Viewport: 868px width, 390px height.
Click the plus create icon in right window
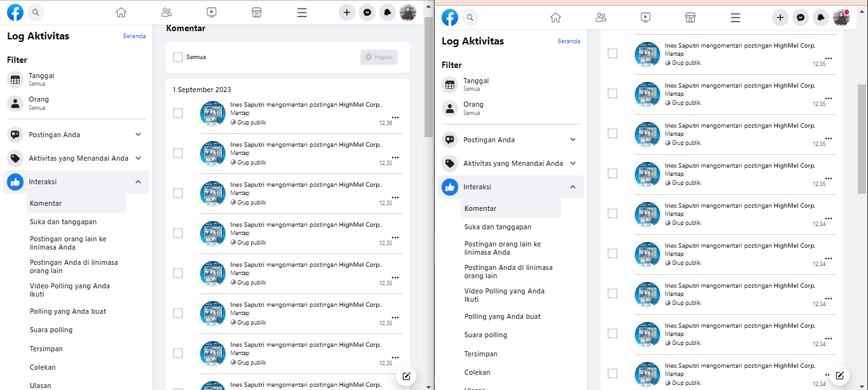point(780,17)
